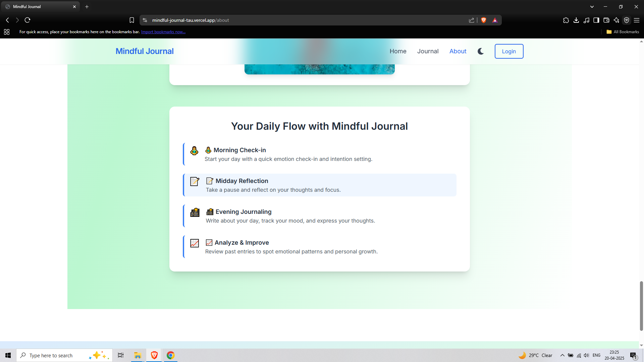The width and height of the screenshot is (644, 362).
Task: Toggle dark mode moon icon
Action: [x=481, y=51]
